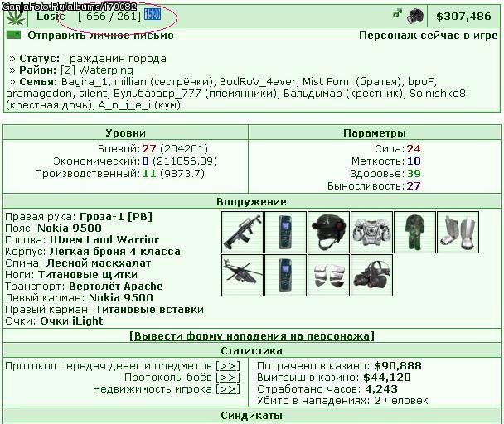The height and width of the screenshot is (424, 504).
Task: Click the [Z] Waterping district name
Action: click(97, 70)
